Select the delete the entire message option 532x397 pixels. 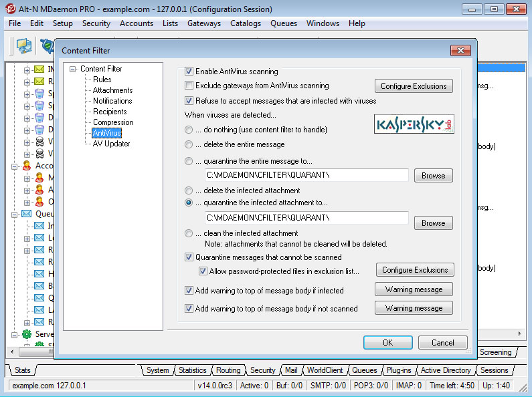click(189, 144)
